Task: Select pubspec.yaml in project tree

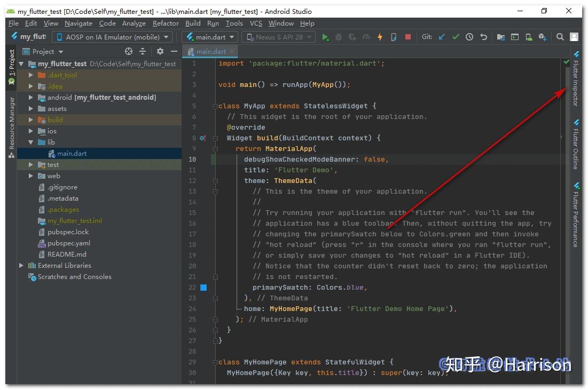Action: coord(68,243)
